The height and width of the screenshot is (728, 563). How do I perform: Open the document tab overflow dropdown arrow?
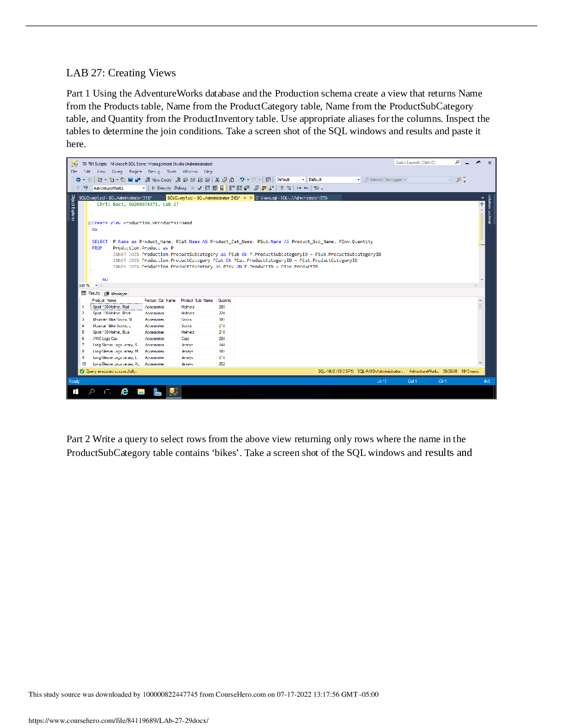pyautogui.click(x=483, y=198)
